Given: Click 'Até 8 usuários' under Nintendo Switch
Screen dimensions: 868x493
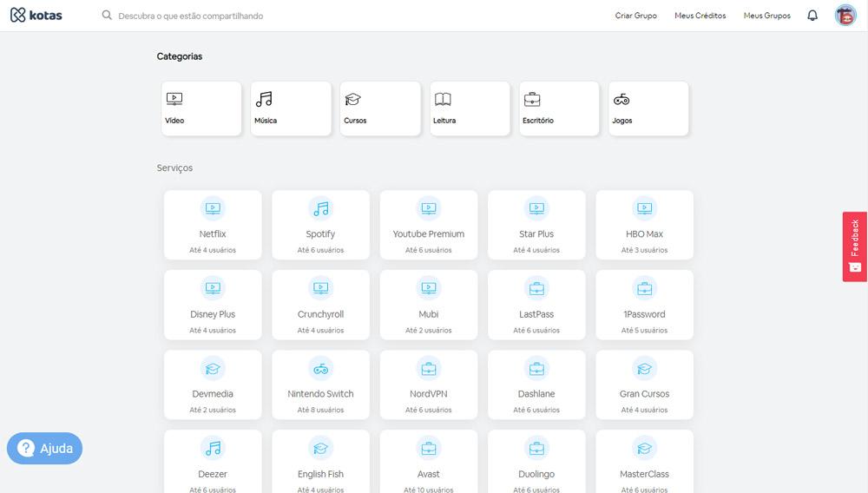Looking at the screenshot, I should coord(320,410).
